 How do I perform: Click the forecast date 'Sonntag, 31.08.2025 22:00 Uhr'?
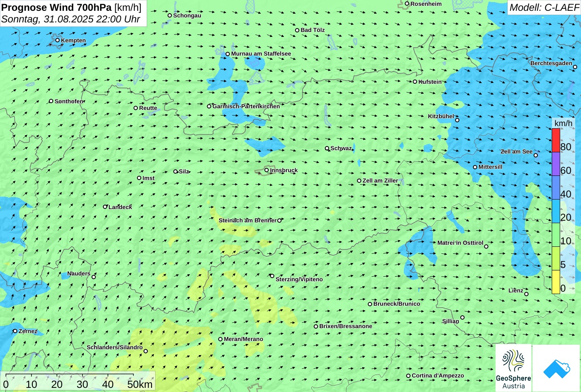pyautogui.click(x=71, y=19)
